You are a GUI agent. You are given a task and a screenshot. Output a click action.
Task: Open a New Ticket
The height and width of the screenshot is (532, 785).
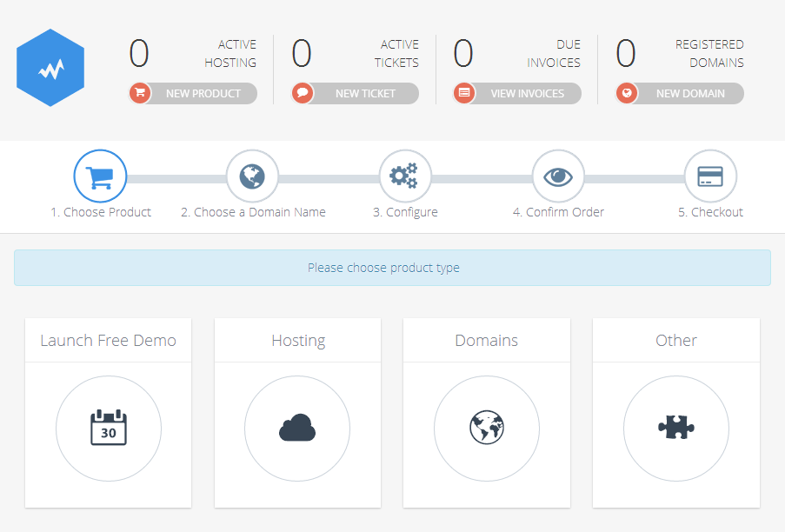point(355,93)
